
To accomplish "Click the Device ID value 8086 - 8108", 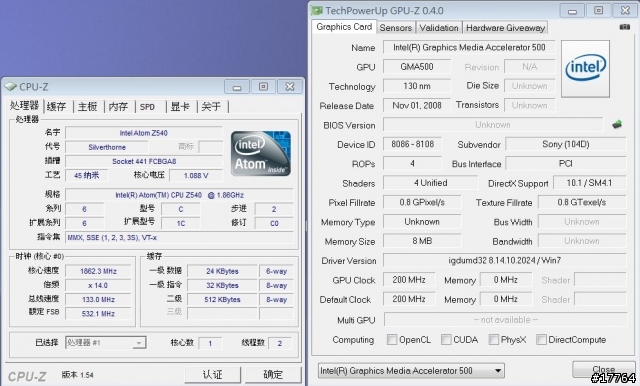I will point(412,144).
